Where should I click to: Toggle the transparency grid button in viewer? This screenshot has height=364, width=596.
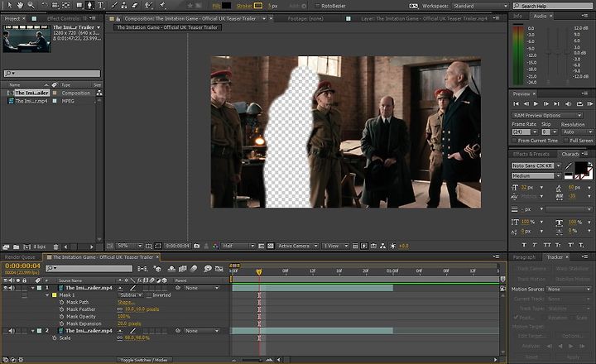tap(270, 246)
